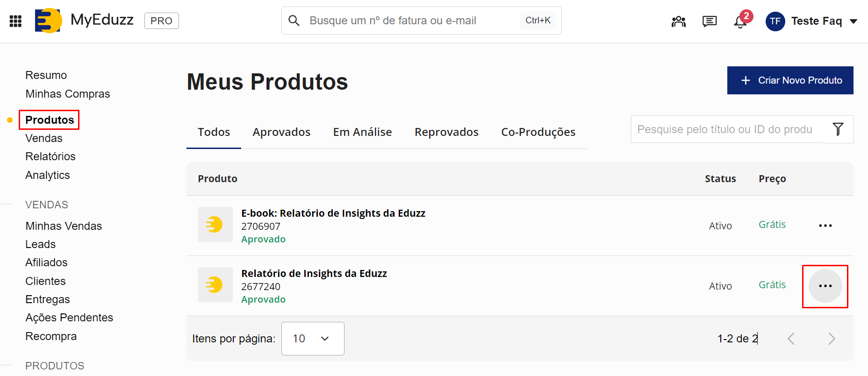Open the apps grid menu
Viewport: 868px width, 376px height.
tap(15, 21)
